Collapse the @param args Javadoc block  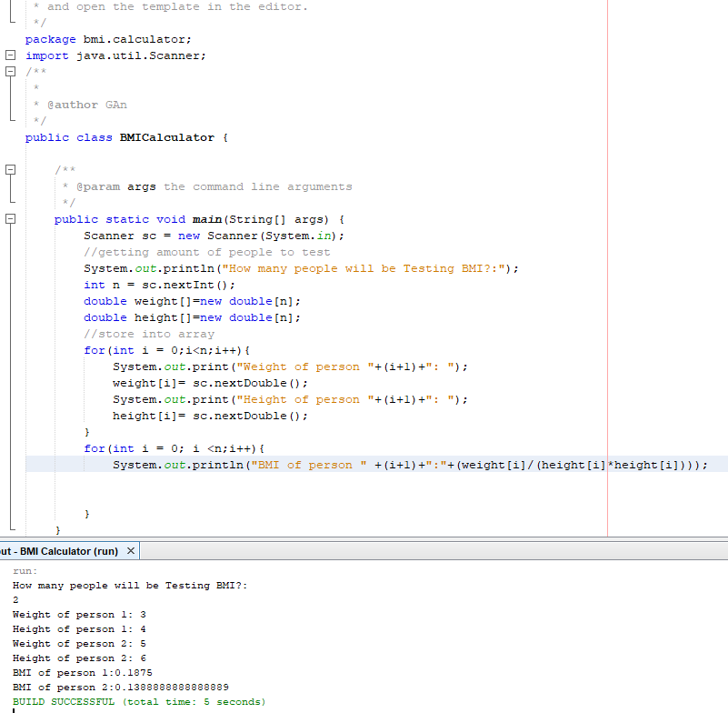(9, 169)
